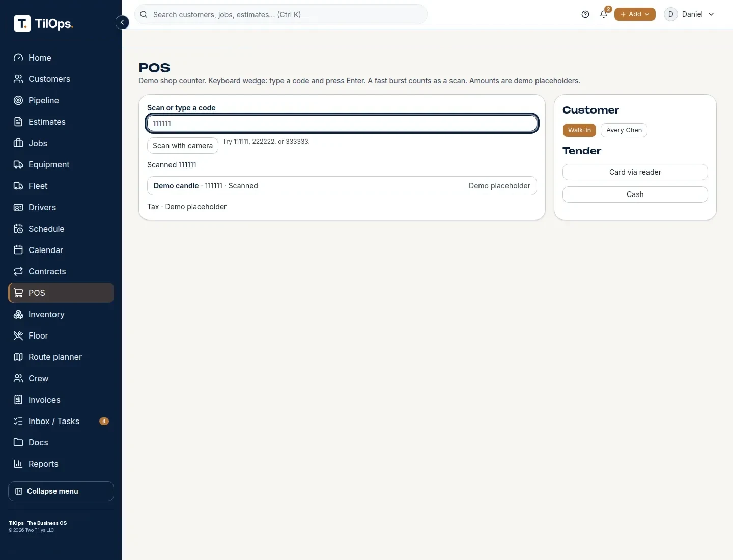Open notifications bell with badge

[x=604, y=14]
